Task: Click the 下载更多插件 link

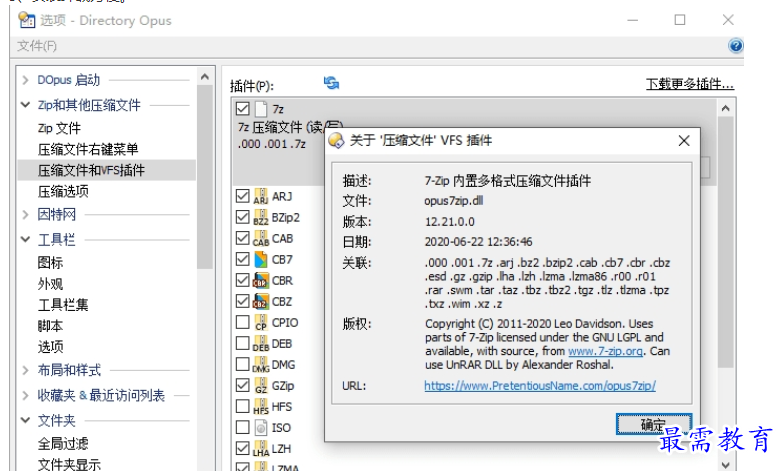Action: pos(690,84)
